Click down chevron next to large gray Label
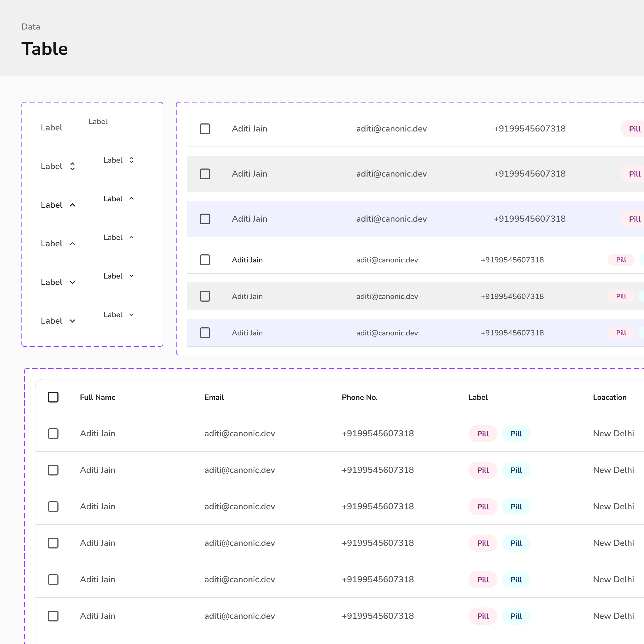Screen dimensions: 644x644 (x=72, y=321)
